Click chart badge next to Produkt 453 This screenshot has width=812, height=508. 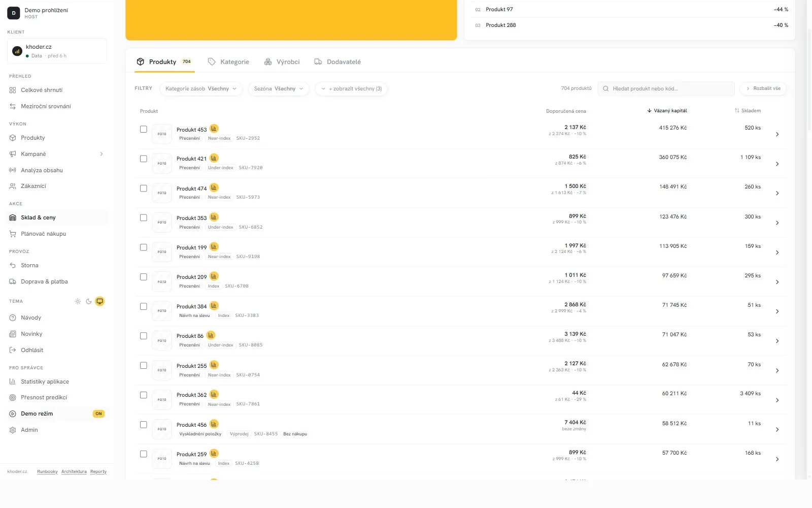214,129
